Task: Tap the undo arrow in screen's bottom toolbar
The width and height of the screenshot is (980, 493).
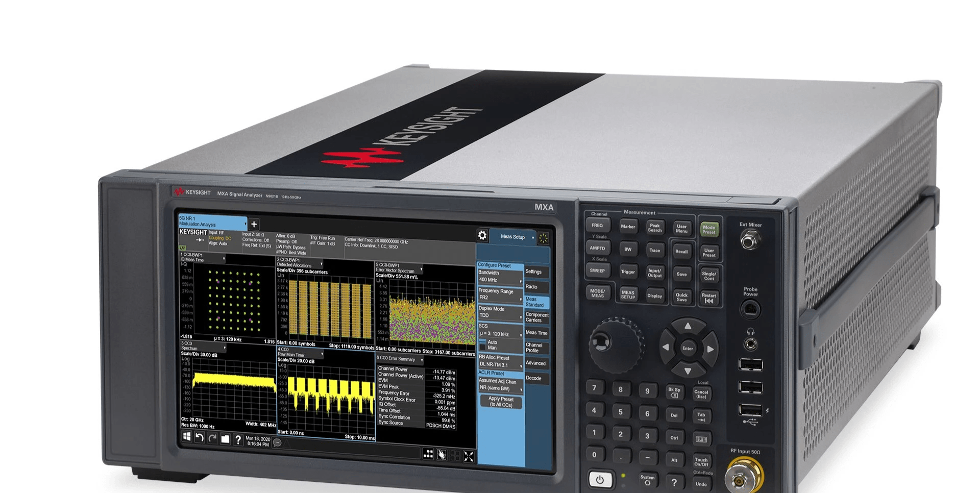Action: (x=200, y=437)
